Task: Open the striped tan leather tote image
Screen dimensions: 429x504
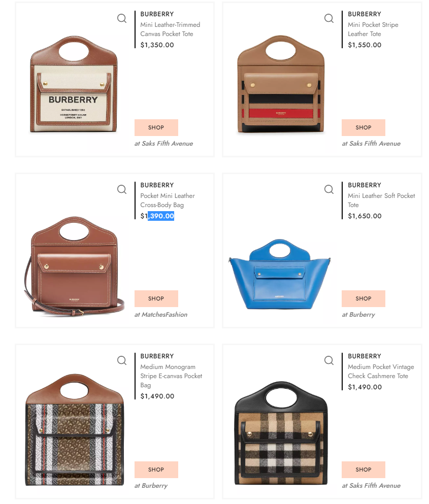Action: [281, 84]
